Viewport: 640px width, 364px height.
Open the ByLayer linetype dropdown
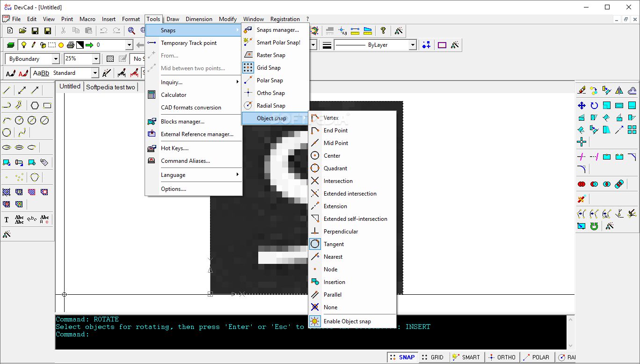(x=413, y=45)
